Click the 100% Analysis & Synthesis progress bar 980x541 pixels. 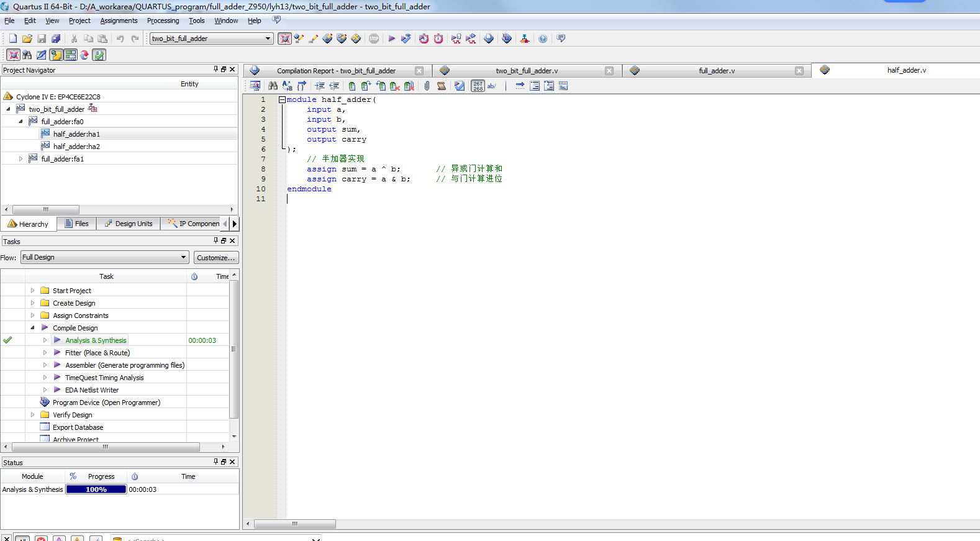point(96,489)
